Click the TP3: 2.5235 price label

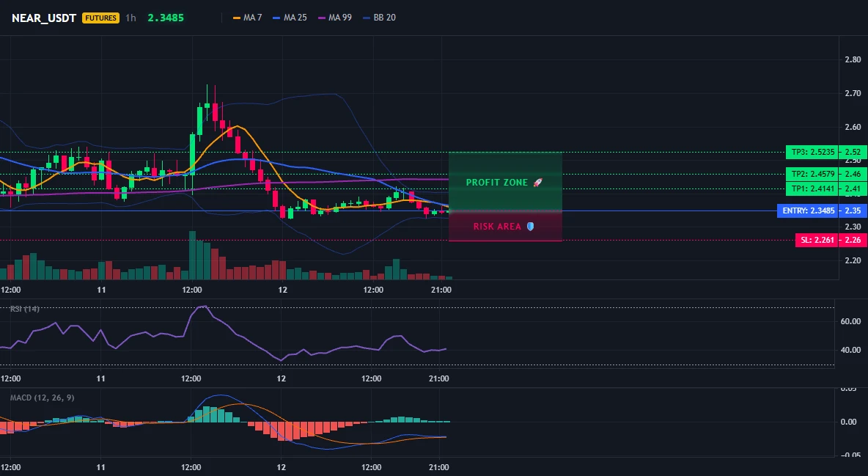pyautogui.click(x=812, y=152)
